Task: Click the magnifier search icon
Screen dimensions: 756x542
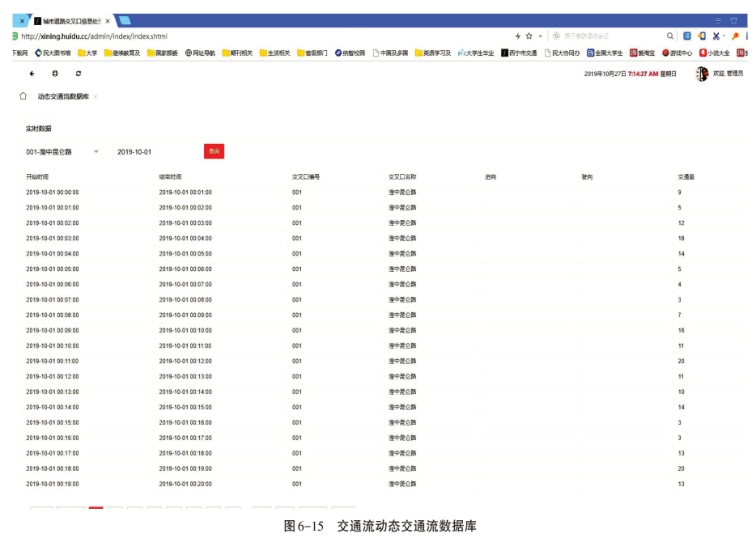Action: click(669, 36)
